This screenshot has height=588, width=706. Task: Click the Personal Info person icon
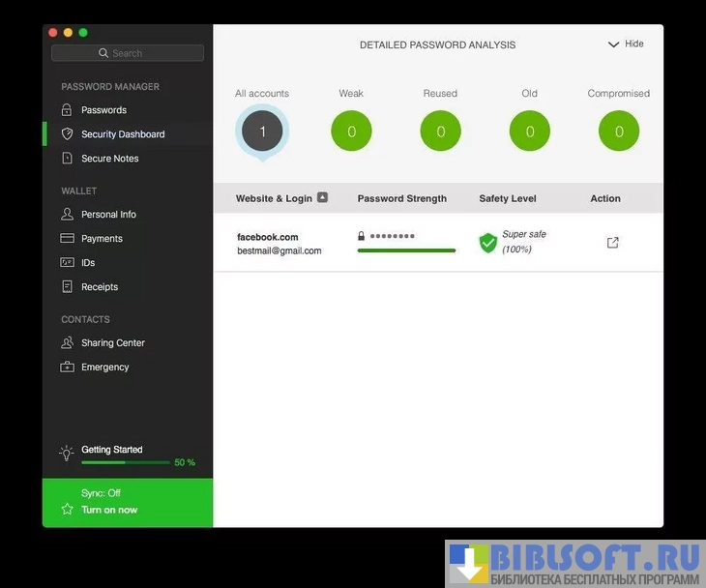(67, 214)
